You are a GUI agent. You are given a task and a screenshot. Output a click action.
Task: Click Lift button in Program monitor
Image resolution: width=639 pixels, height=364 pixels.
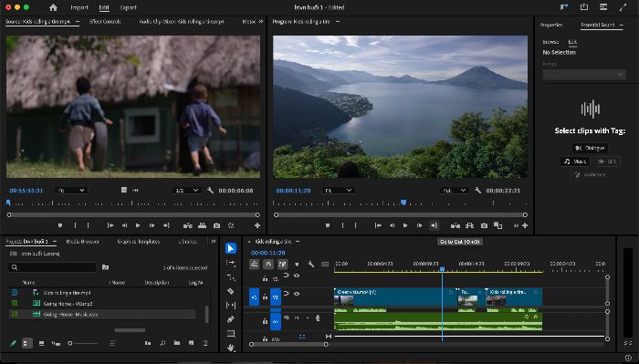pos(456,225)
